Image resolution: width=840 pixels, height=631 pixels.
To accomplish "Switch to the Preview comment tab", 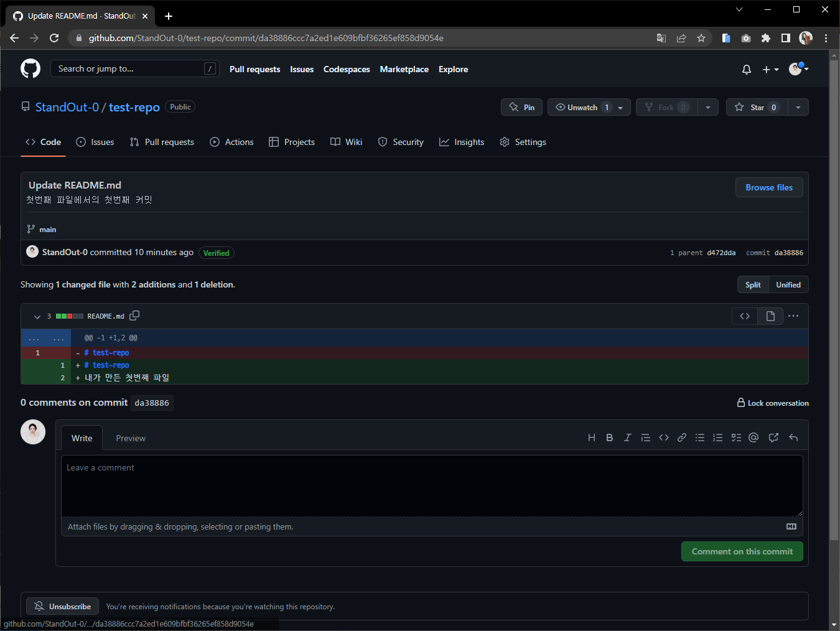I will click(131, 438).
